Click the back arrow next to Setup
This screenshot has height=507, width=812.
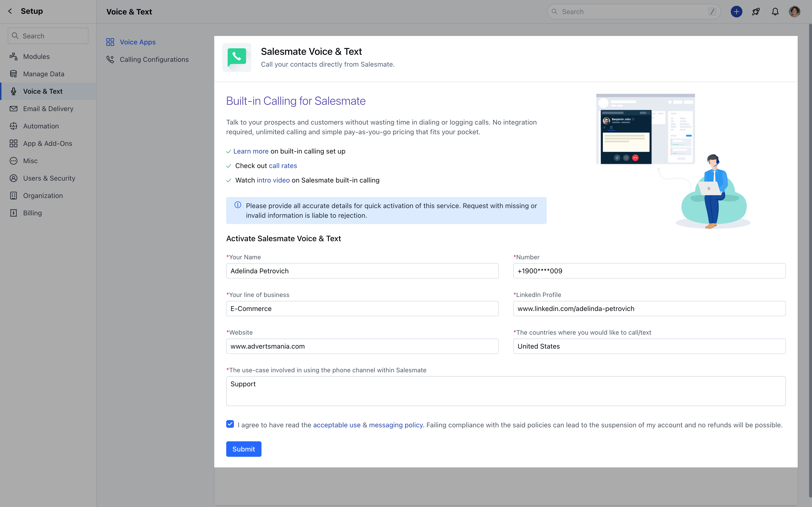pyautogui.click(x=10, y=11)
